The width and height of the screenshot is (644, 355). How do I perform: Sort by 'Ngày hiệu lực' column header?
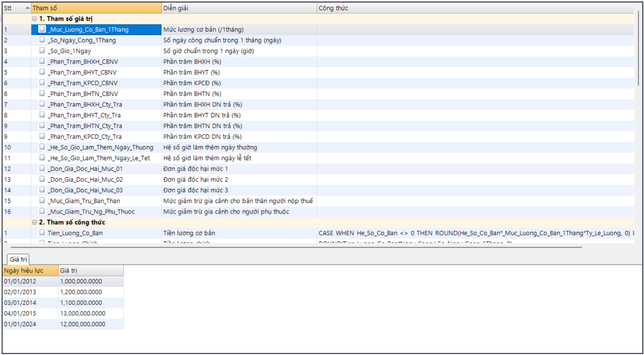(30, 270)
